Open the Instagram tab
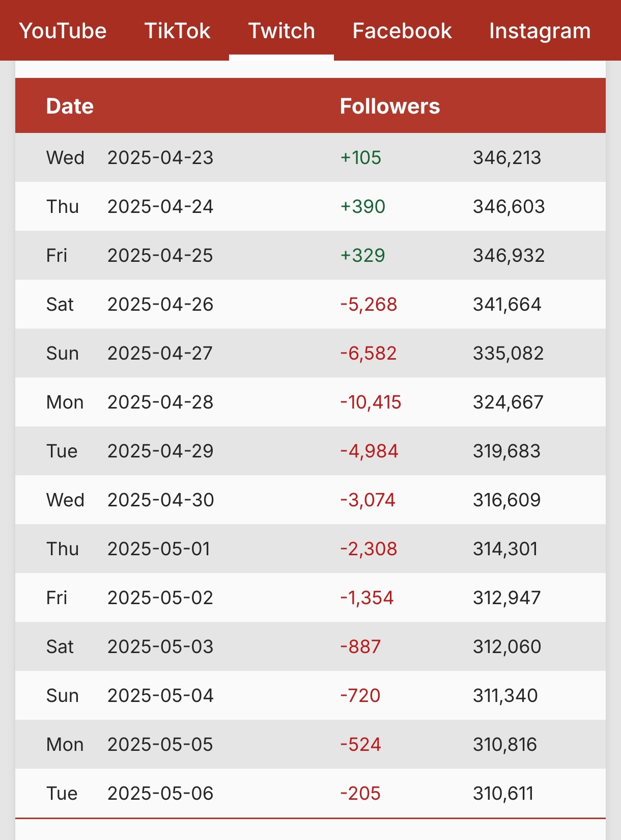The image size is (621, 840). pos(540,31)
